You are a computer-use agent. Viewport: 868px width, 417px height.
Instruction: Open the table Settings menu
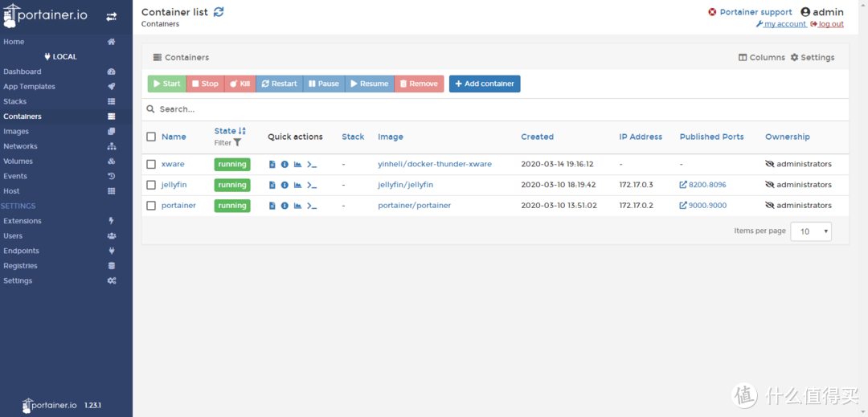(x=813, y=58)
